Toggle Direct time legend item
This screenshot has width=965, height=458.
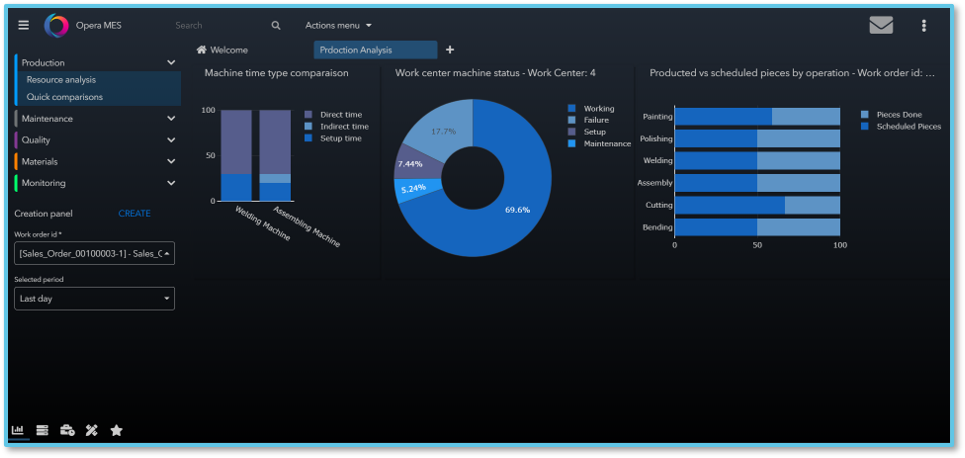pos(333,114)
